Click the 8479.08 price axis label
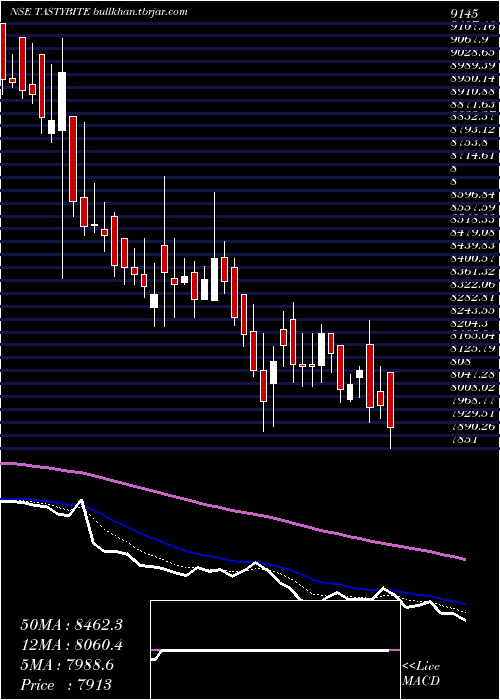Image resolution: width=500 pixels, height=700 pixels. (473, 233)
